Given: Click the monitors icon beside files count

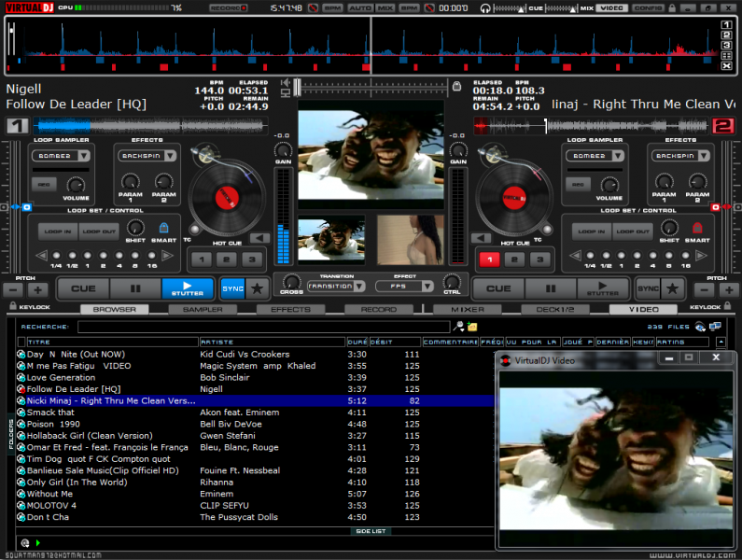Looking at the screenshot, I should (715, 326).
